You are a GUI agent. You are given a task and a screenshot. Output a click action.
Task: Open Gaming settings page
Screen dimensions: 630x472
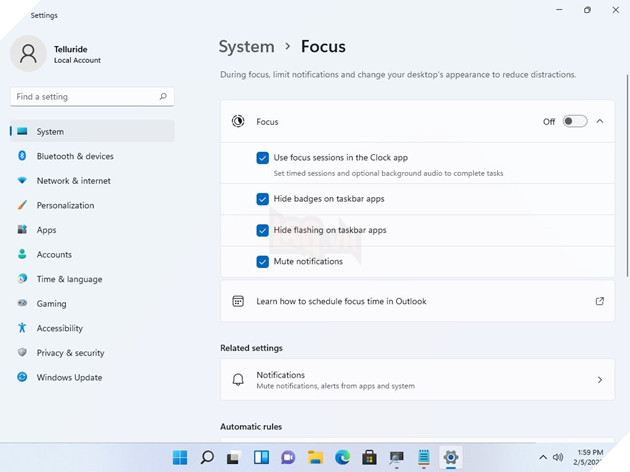(92, 303)
